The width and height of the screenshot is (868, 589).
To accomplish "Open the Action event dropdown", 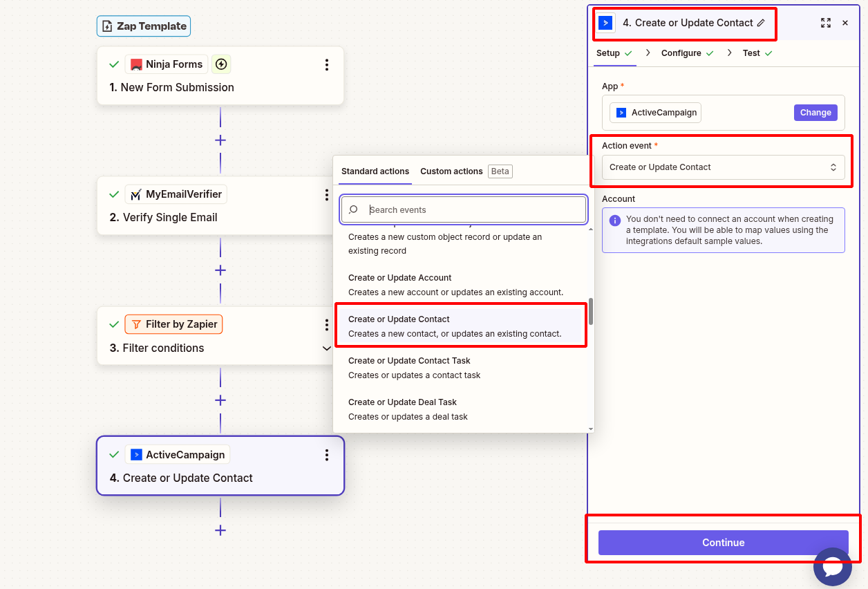I will coord(723,167).
